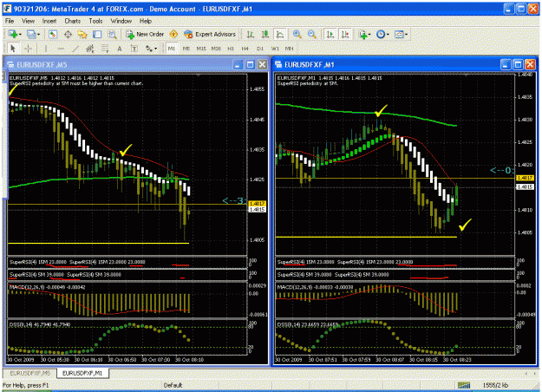
Task: Expand the Arrows objects dropdown arrow
Action: 156,49
